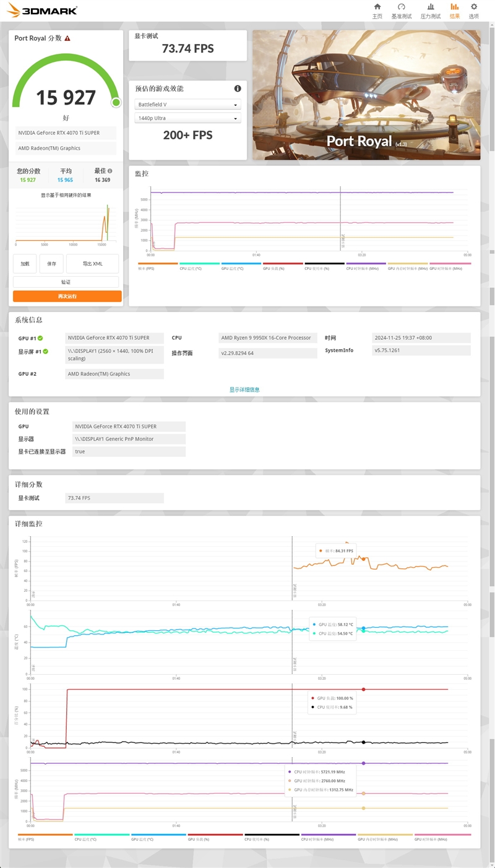Click the 3DMARK logo
This screenshot has width=495, height=868.
(40, 10)
